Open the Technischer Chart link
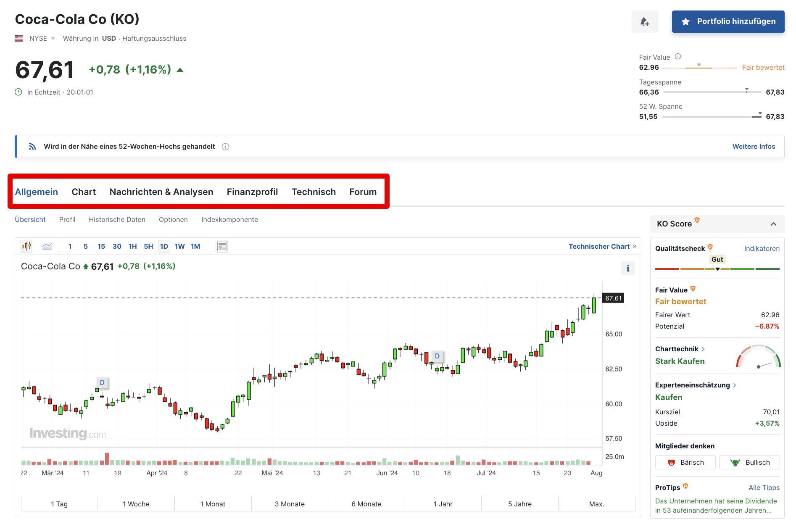The width and height of the screenshot is (796, 532). pyautogui.click(x=602, y=246)
